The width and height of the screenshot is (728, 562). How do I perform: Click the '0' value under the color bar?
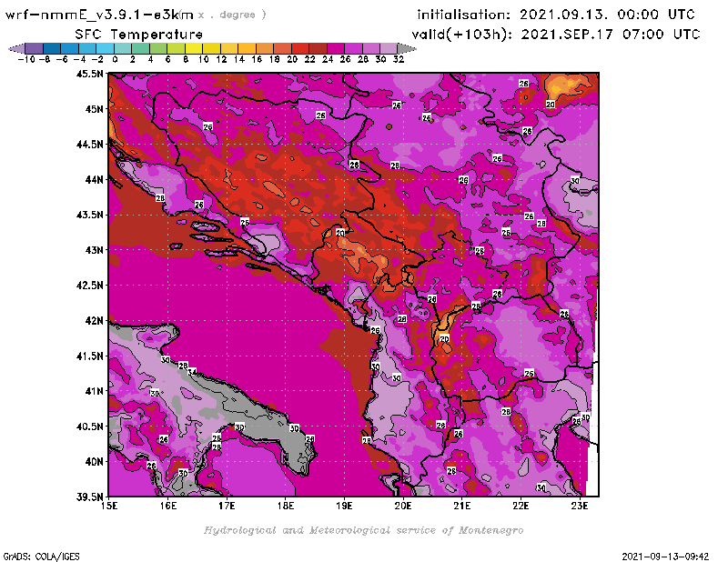pyautogui.click(x=115, y=59)
